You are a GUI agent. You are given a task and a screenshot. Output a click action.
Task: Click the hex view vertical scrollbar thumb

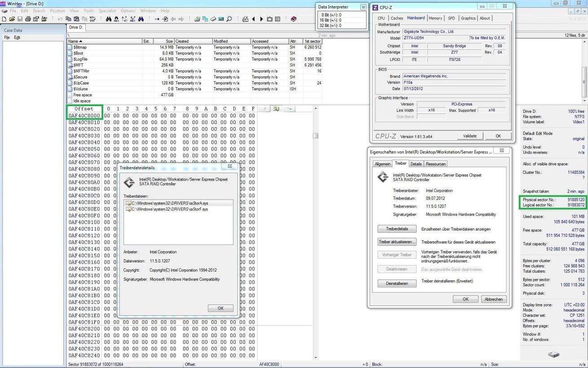316,136
